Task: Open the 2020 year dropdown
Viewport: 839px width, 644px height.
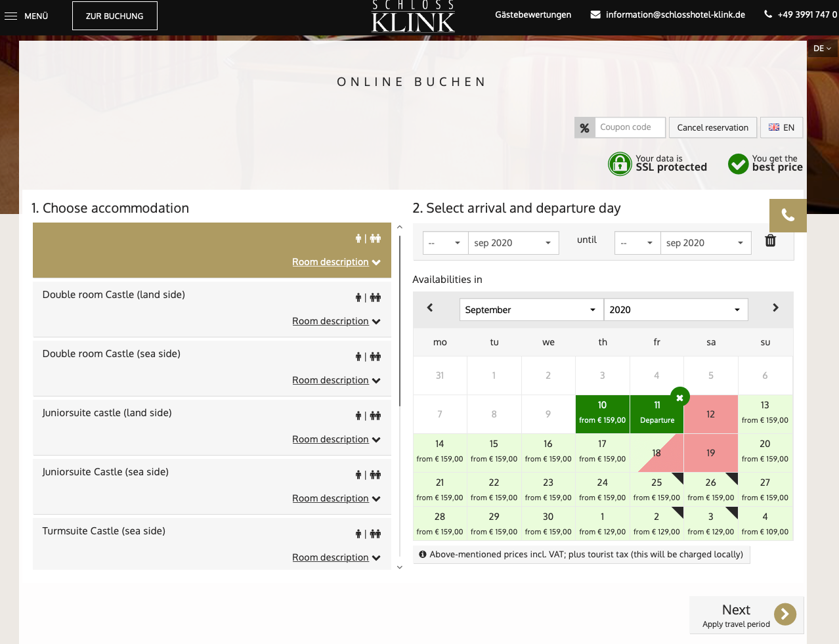Action: [675, 310]
